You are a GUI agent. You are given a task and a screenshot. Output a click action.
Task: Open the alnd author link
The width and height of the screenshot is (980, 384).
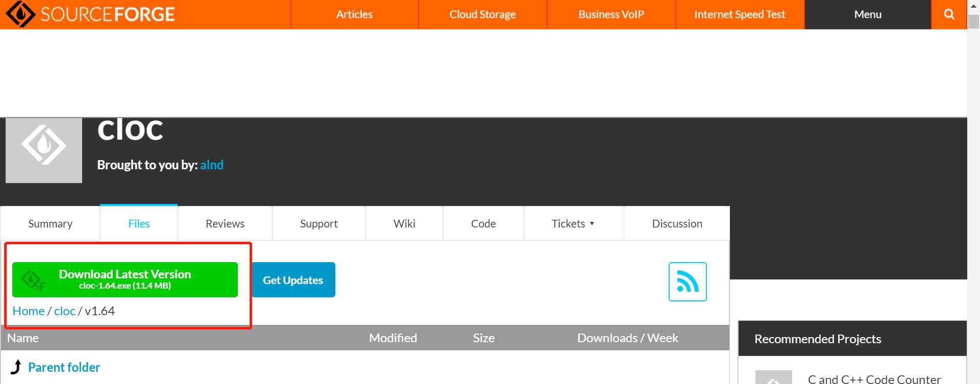pyautogui.click(x=212, y=165)
